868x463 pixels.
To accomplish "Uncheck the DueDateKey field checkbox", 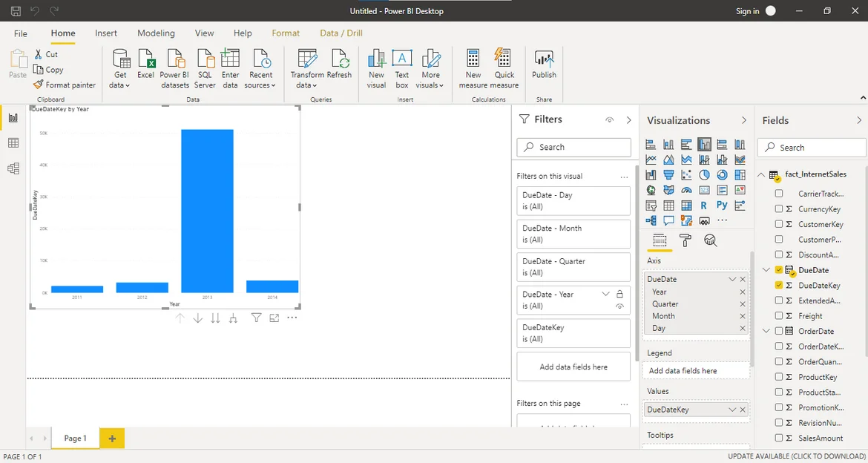I will pos(778,285).
